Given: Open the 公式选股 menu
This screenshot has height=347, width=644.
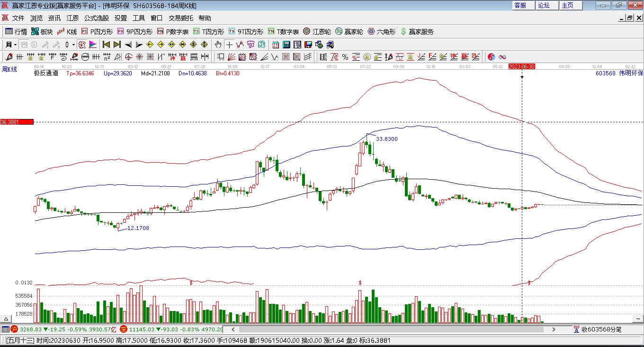Looking at the screenshot, I should click(97, 18).
